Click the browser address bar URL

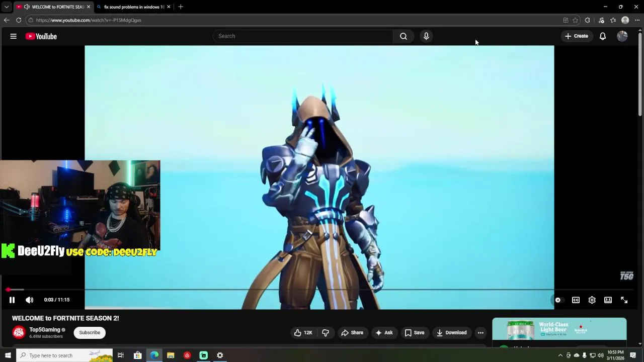click(x=89, y=20)
